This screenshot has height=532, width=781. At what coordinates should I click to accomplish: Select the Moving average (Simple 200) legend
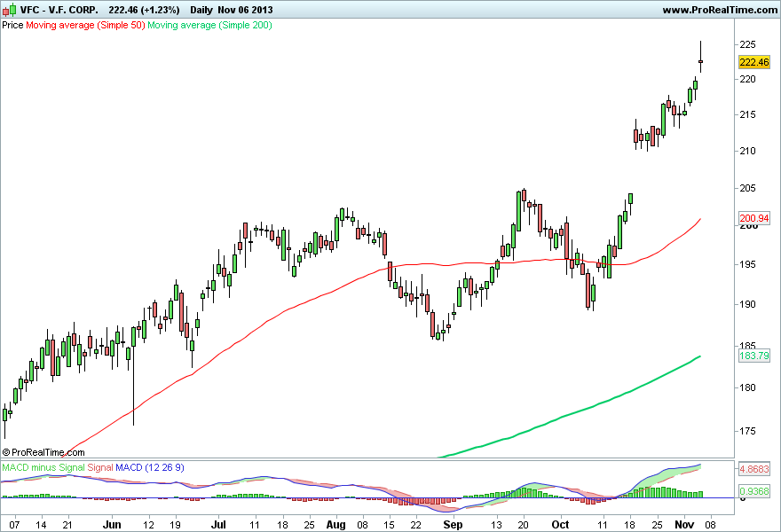tap(209, 25)
